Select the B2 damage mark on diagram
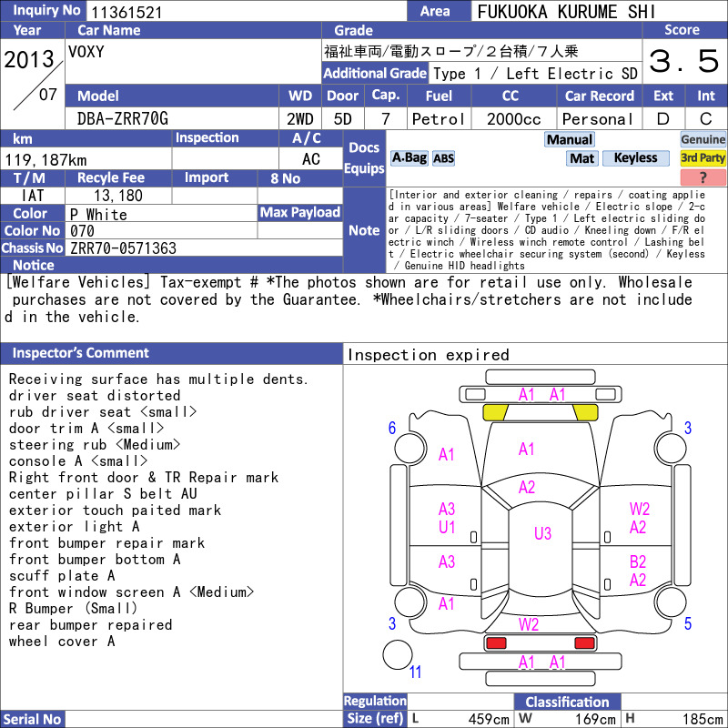The height and width of the screenshot is (728, 728). tap(638, 562)
